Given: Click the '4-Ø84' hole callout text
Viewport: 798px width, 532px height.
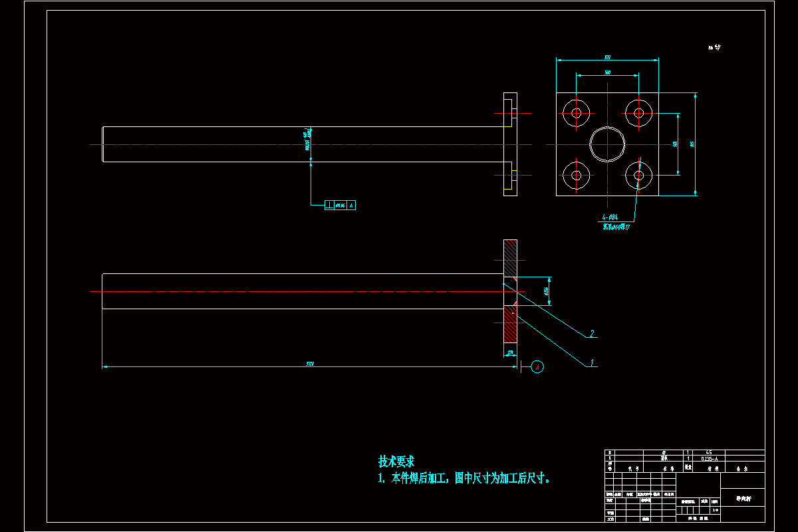Looking at the screenshot, I should 610,217.
